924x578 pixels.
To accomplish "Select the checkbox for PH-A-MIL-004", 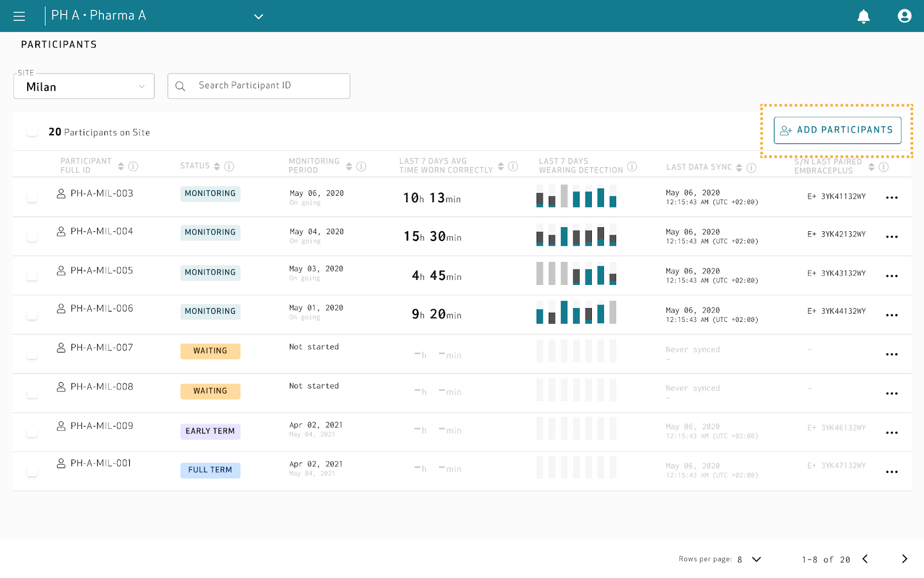I will 32,236.
